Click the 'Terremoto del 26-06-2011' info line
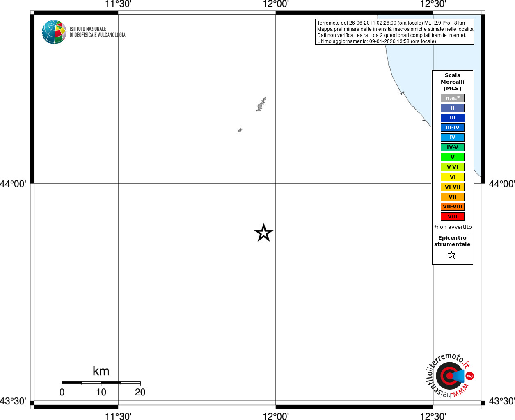515x420 pixels. (x=391, y=23)
